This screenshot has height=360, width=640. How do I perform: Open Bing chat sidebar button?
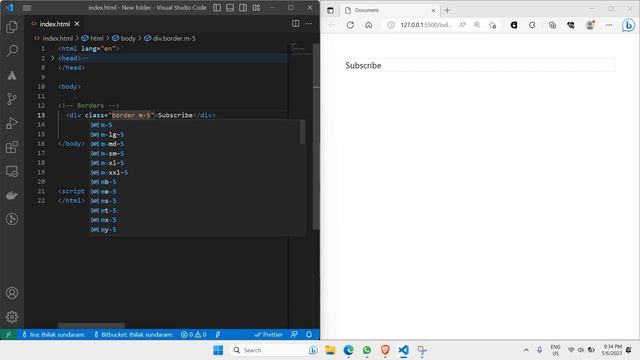[628, 25]
